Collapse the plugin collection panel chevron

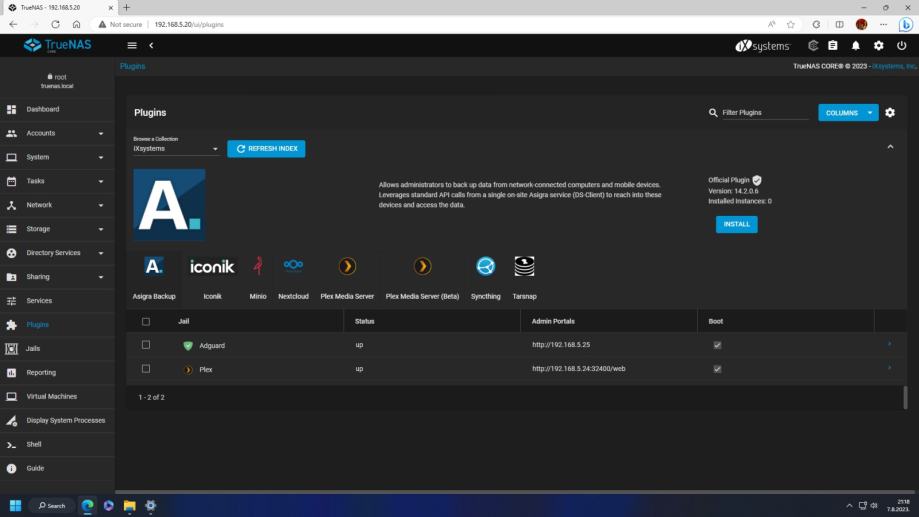point(890,147)
